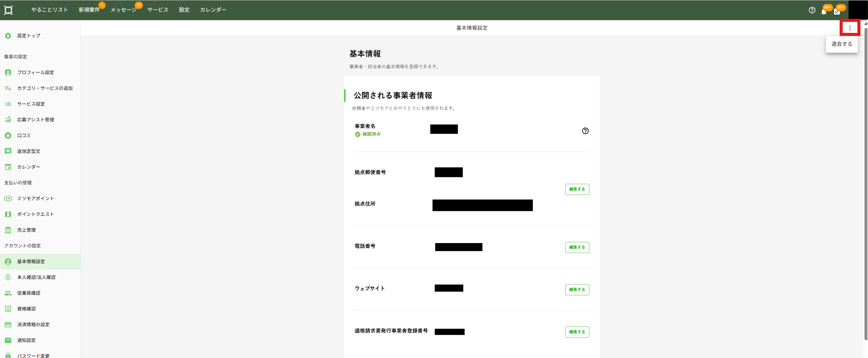Open help icon beside 事業者名
This screenshot has height=358, width=868.
tap(585, 131)
